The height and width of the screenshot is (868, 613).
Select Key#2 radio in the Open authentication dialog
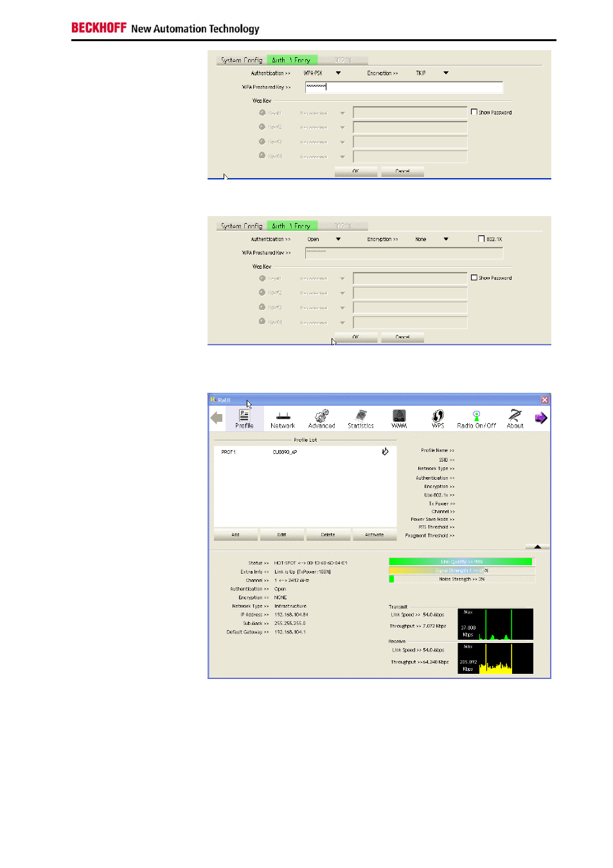[x=262, y=293]
